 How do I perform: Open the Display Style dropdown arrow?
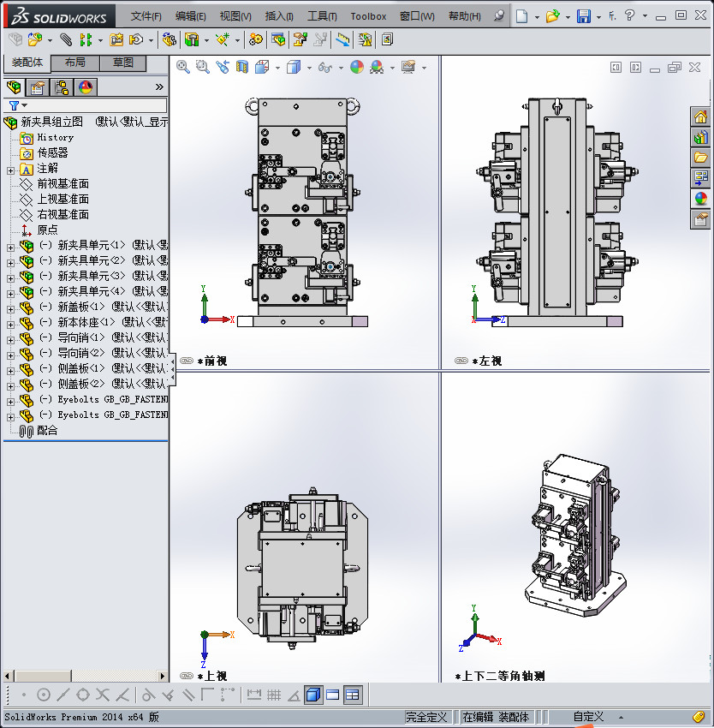click(x=309, y=68)
